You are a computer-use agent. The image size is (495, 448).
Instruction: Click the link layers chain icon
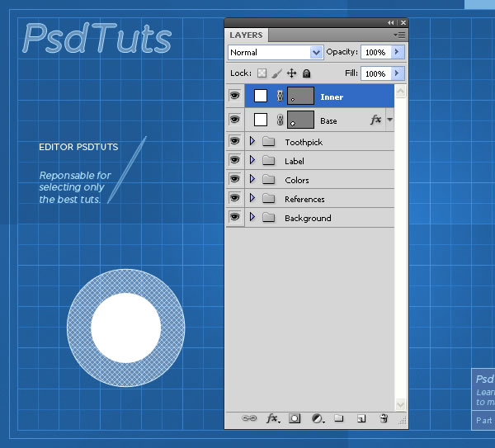tap(249, 418)
